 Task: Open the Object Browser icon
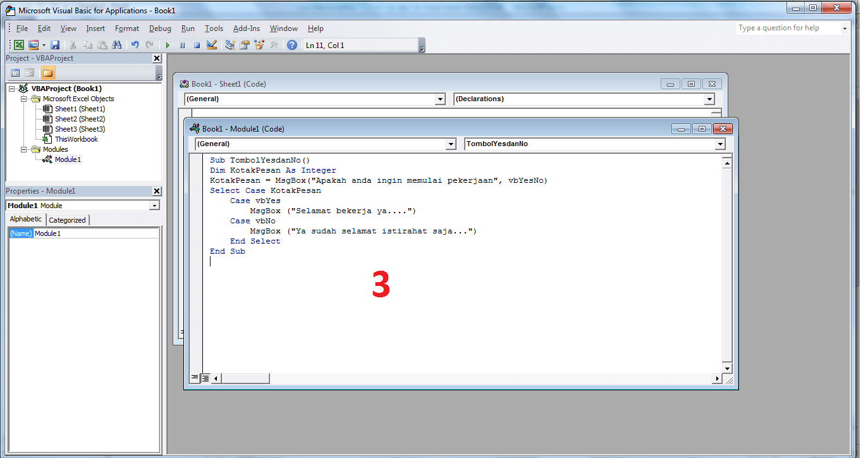(259, 45)
